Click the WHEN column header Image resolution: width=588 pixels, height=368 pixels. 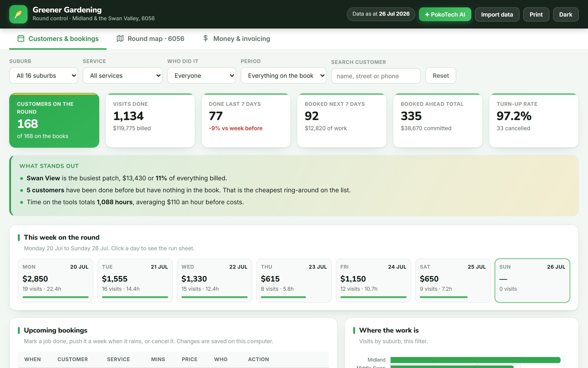click(33, 359)
